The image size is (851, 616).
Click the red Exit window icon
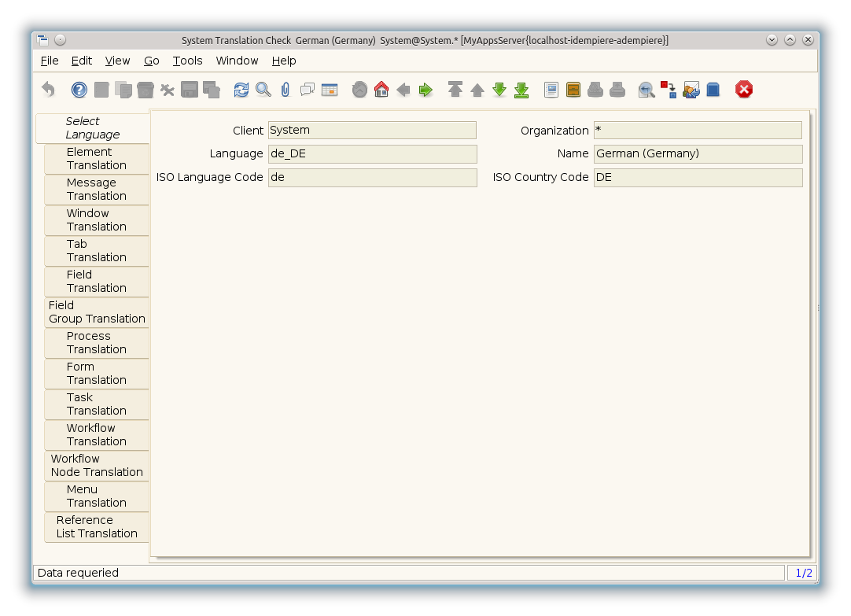pyautogui.click(x=744, y=90)
